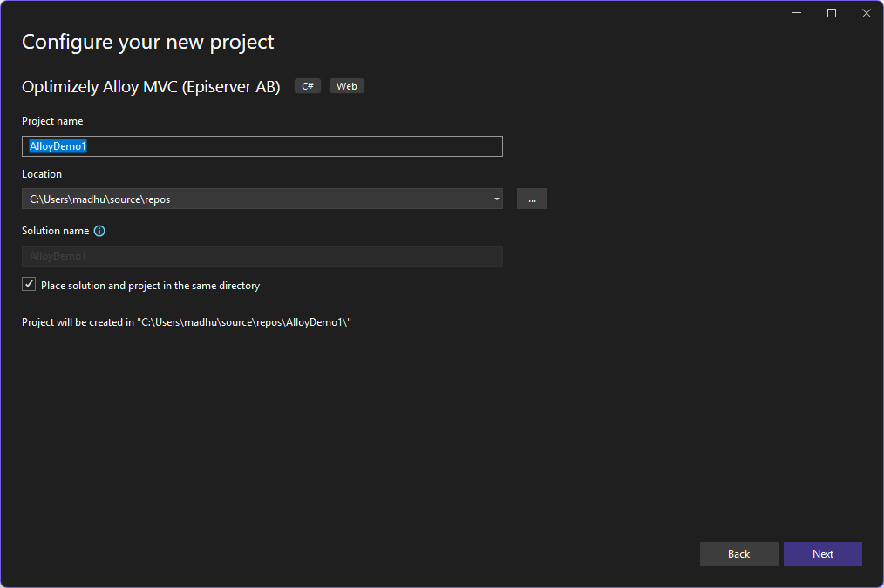Click the Project name field containing AlloyDemo1

(x=262, y=146)
